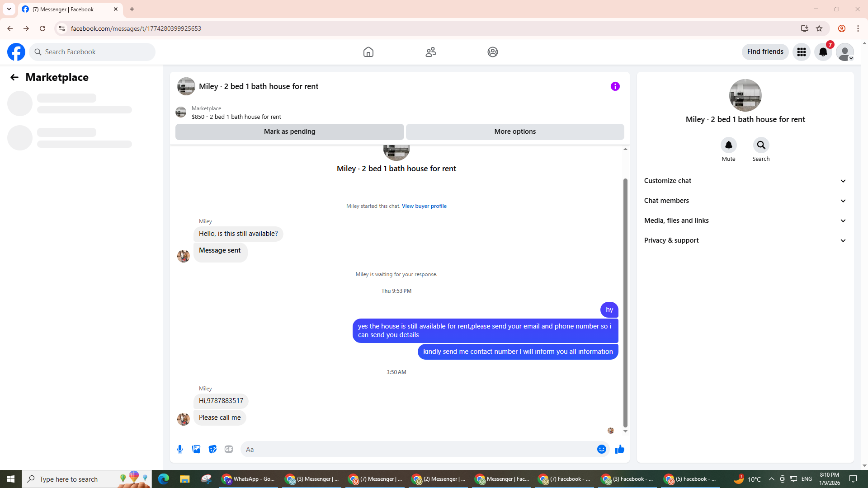The width and height of the screenshot is (868, 488).
Task: Open View buyer profile link
Action: [x=424, y=206]
